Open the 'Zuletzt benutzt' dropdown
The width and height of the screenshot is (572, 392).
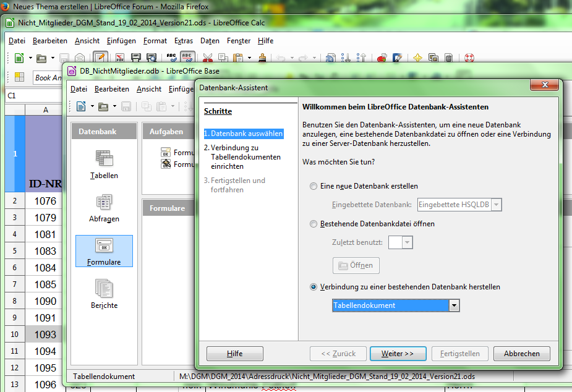point(408,242)
